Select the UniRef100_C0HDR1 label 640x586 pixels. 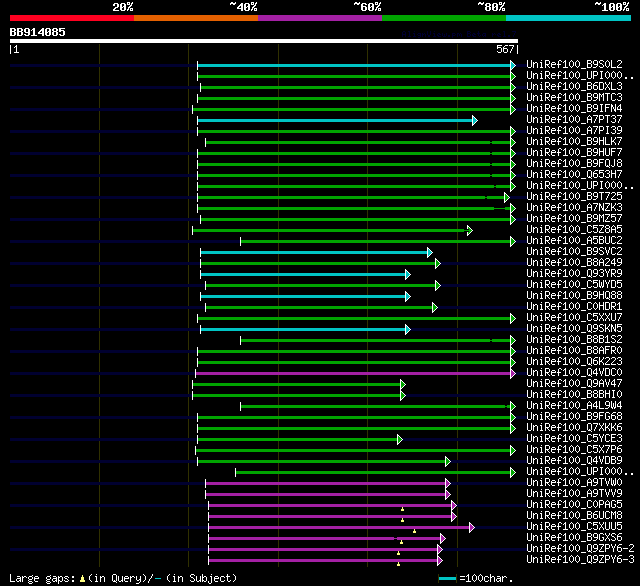coord(574,307)
